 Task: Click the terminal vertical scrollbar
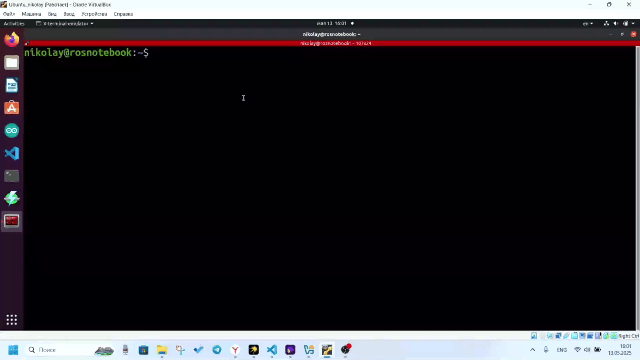[637, 188]
